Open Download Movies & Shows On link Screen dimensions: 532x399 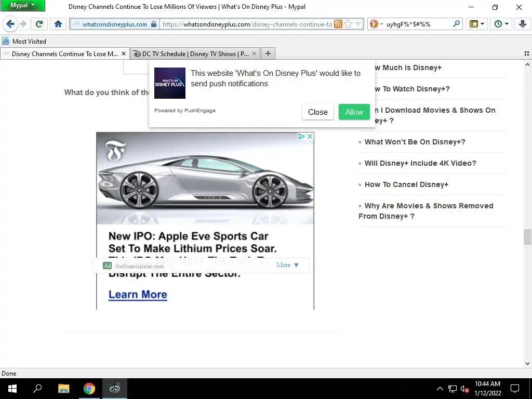tap(434, 115)
